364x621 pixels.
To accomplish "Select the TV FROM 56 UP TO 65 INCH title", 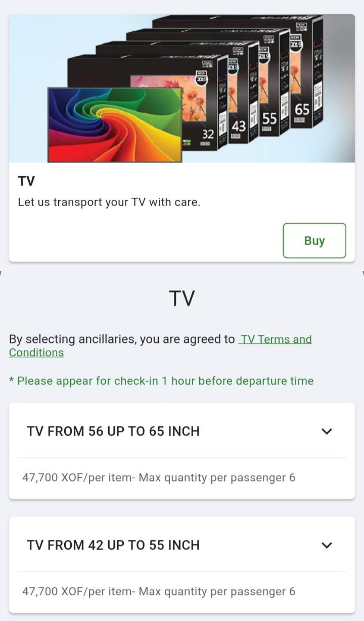I will click(113, 431).
